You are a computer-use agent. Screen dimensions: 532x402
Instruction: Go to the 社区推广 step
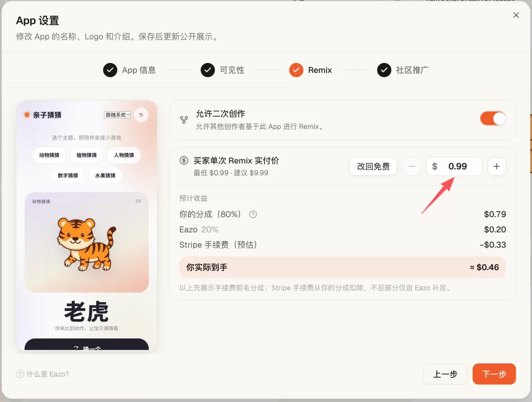[403, 70]
